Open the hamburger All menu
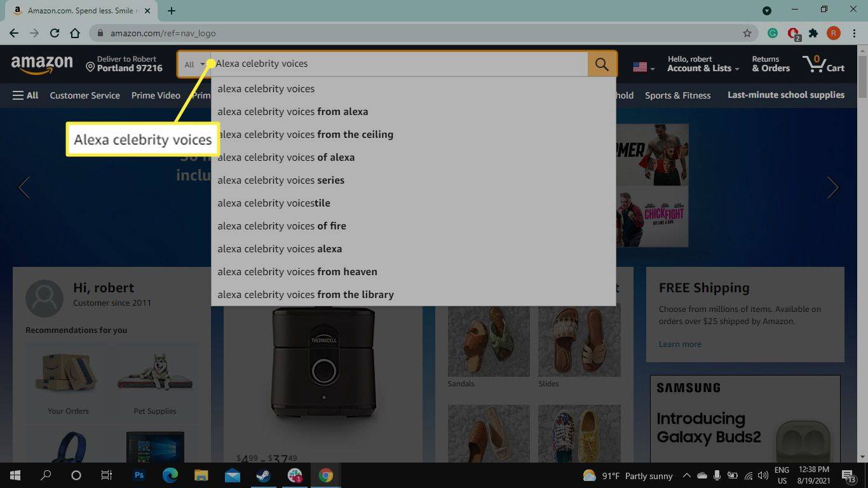Screen dimensions: 868x488 [x=25, y=95]
